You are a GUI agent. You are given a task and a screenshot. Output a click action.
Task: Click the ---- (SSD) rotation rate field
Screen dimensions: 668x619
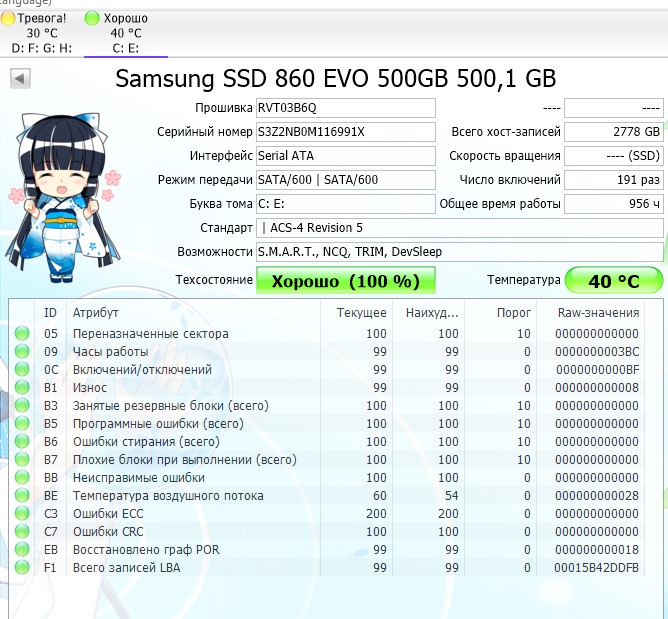pos(614,156)
